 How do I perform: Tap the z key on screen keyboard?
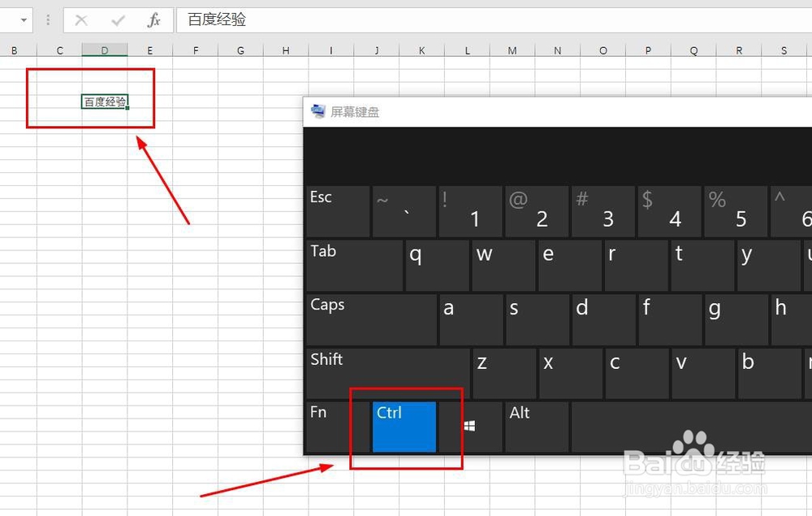504,374
